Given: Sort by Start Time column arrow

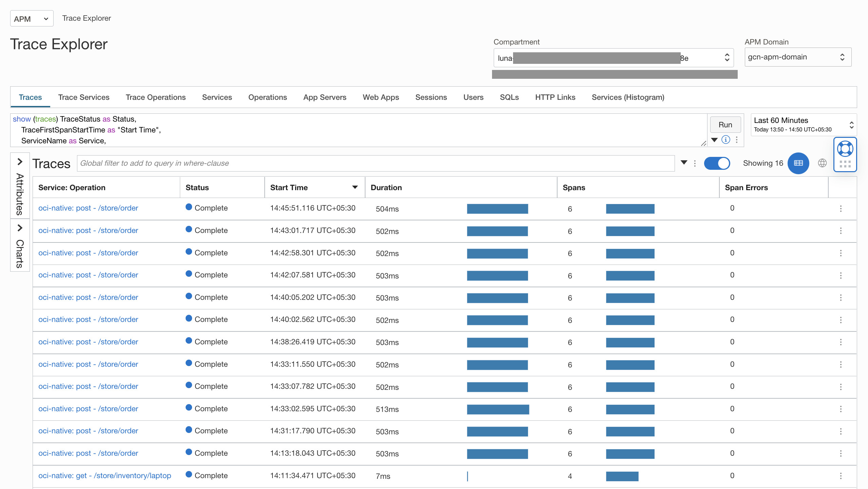Looking at the screenshot, I should pyautogui.click(x=355, y=187).
